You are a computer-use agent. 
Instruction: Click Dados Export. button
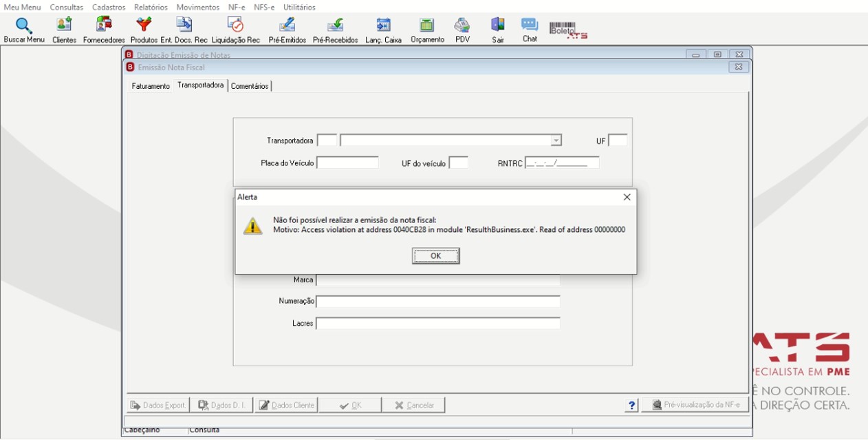[x=158, y=405]
